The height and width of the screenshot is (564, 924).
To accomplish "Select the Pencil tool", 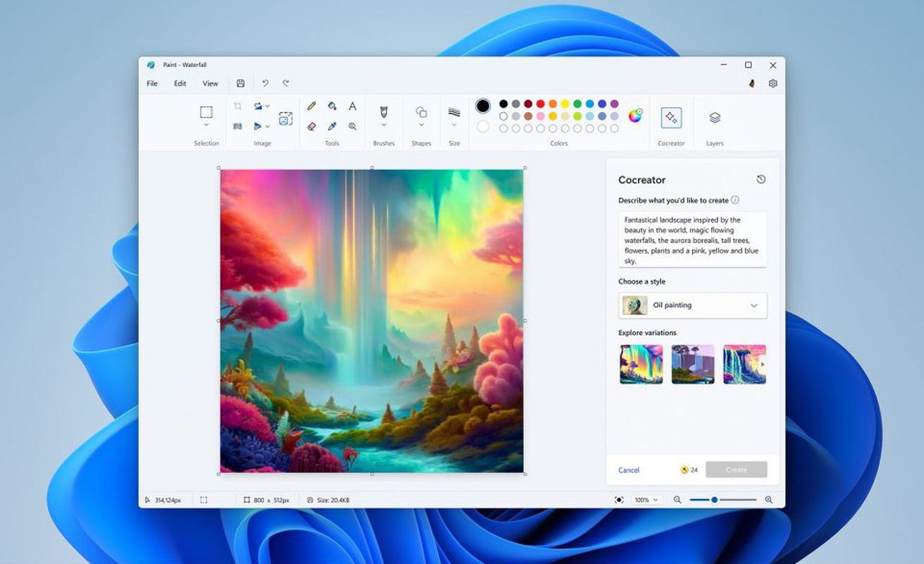I will tap(311, 106).
